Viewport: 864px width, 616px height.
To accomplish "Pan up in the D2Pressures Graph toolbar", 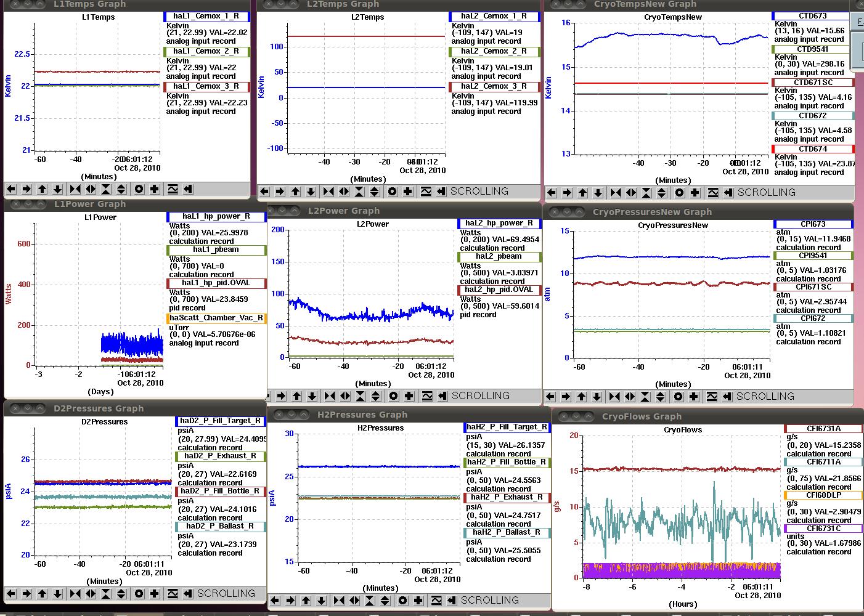I will (42, 594).
